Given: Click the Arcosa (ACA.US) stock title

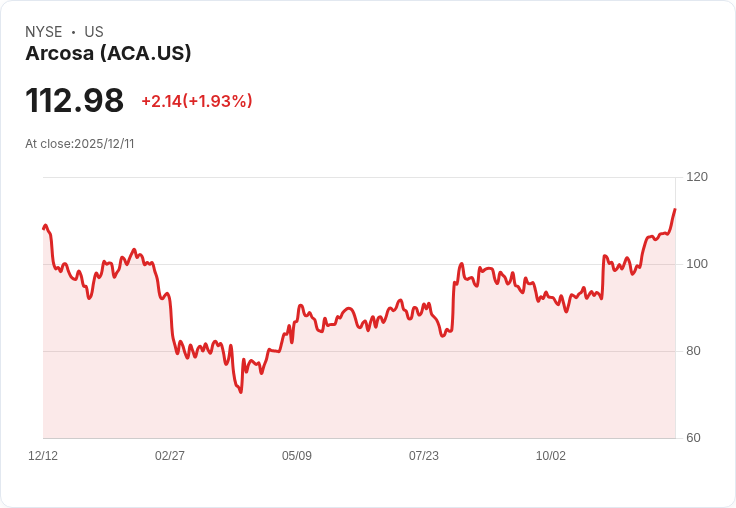Looking at the screenshot, I should (108, 54).
